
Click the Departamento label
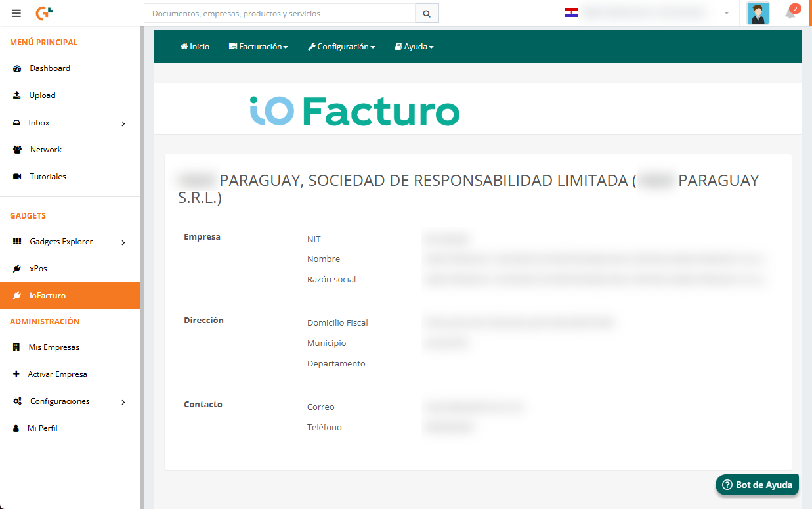click(336, 363)
